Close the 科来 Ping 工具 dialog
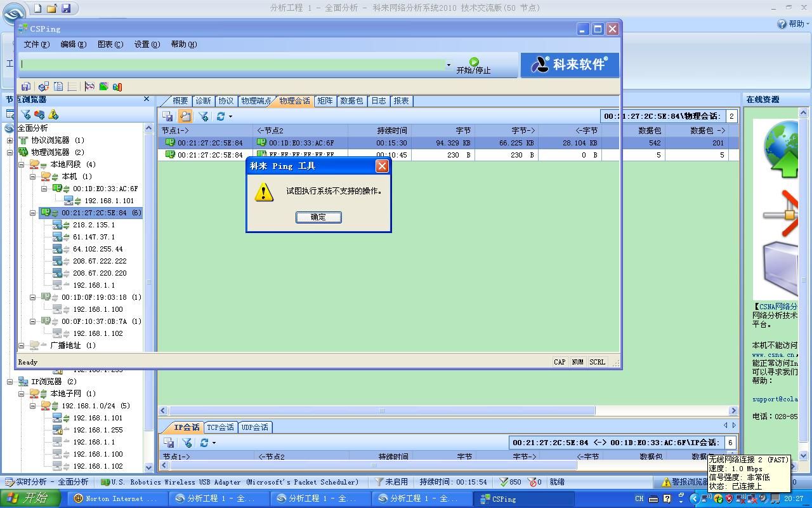The width and height of the screenshot is (812, 508). point(382,166)
